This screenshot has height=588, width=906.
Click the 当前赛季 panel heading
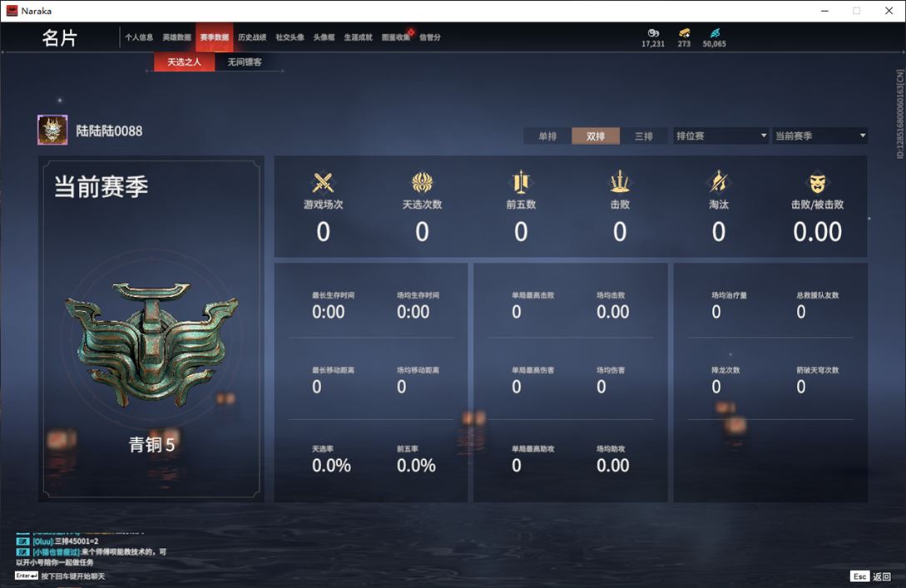[101, 186]
